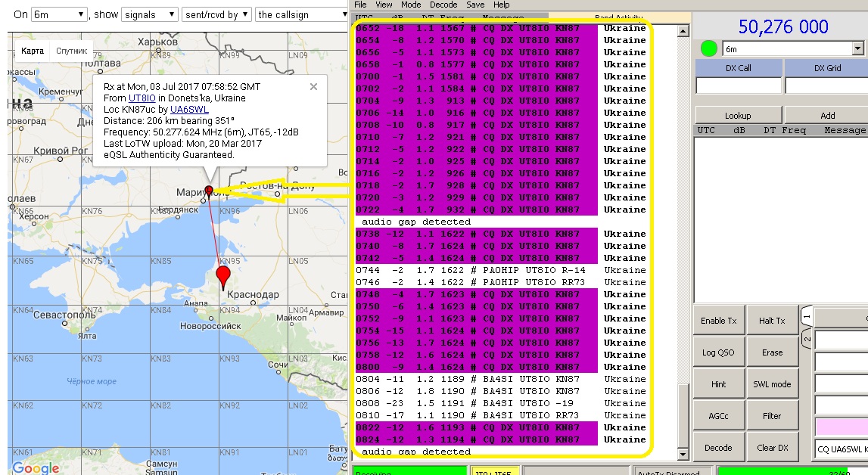The width and height of the screenshot is (868, 475).
Task: Select decode row 0652 CQ DX UT8IO
Action: pos(501,28)
